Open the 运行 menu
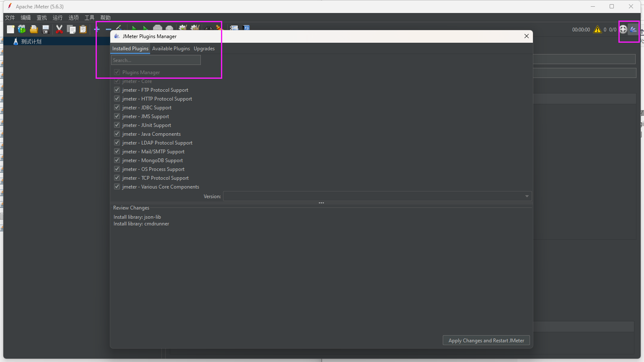The height and width of the screenshot is (362, 644). pyautogui.click(x=57, y=18)
